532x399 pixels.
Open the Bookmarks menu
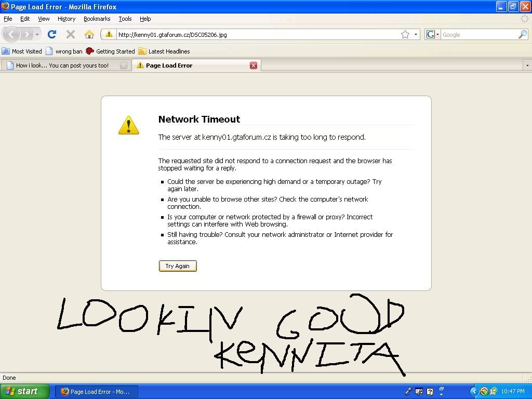(97, 19)
